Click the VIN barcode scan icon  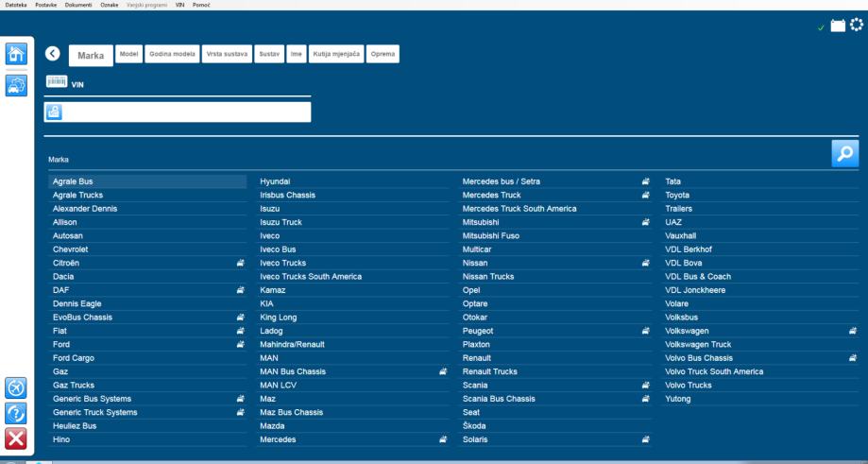(57, 82)
